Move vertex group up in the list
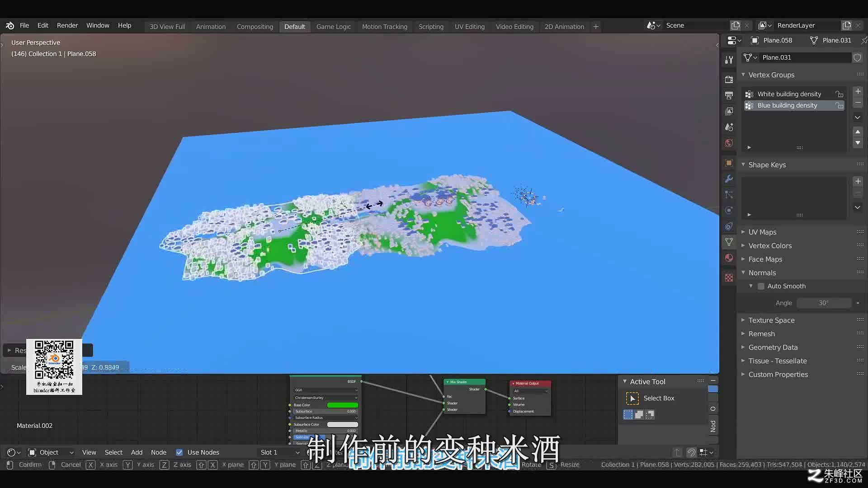868x488 pixels. 858,132
